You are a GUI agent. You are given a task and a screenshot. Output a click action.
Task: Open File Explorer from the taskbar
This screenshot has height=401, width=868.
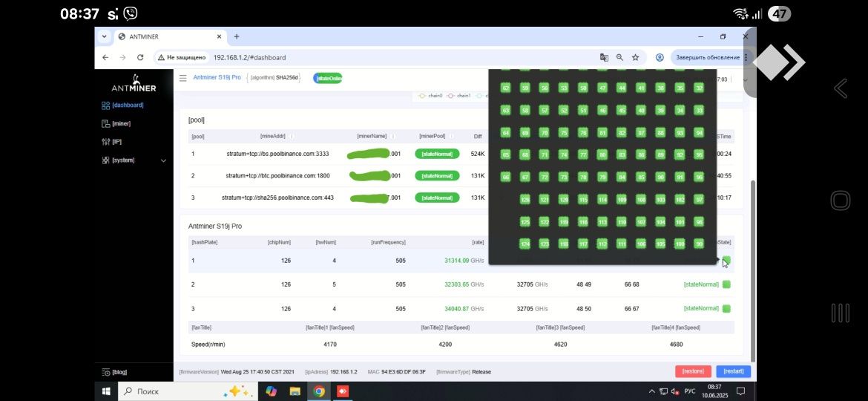pos(295,391)
